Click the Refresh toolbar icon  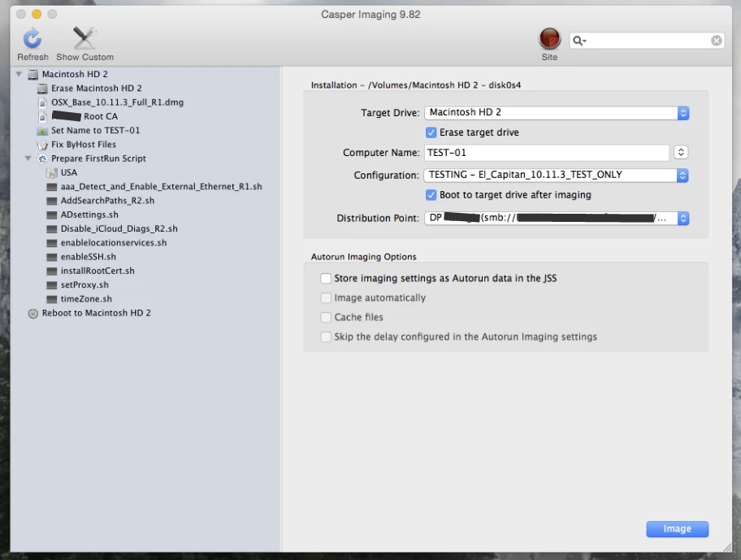point(32,38)
